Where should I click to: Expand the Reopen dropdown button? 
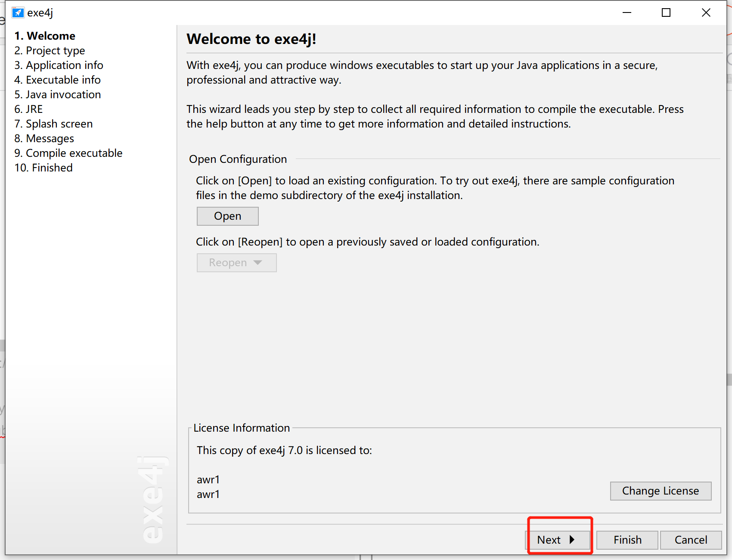(x=237, y=263)
